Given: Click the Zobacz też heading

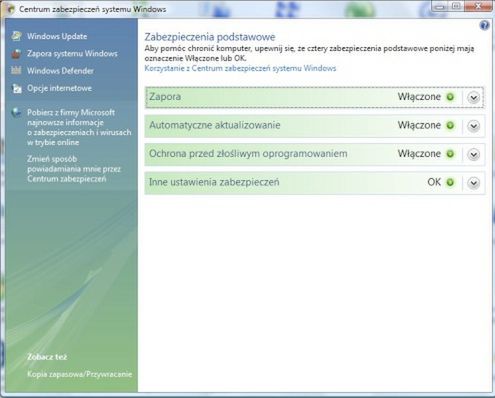Looking at the screenshot, I should [x=47, y=357].
